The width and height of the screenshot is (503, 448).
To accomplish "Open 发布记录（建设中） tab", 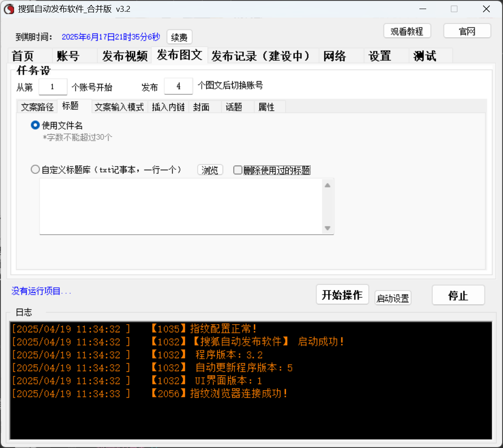I will 263,56.
